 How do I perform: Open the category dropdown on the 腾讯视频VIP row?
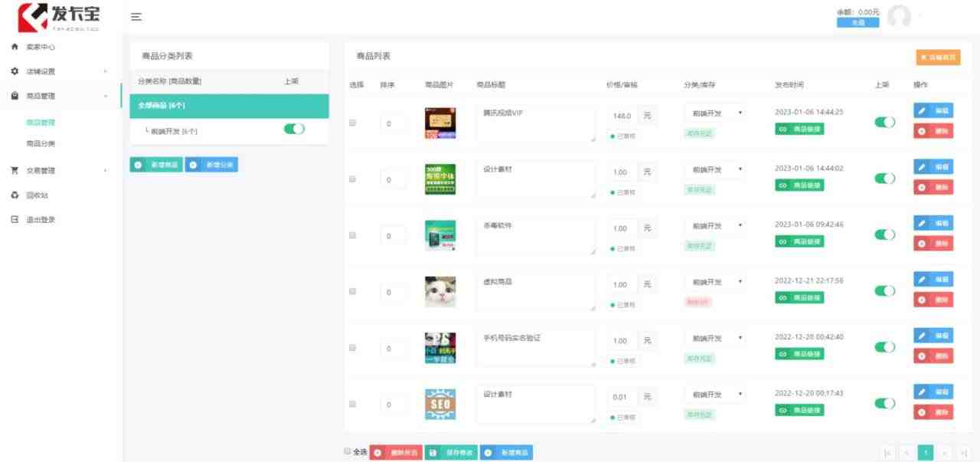[x=714, y=113]
